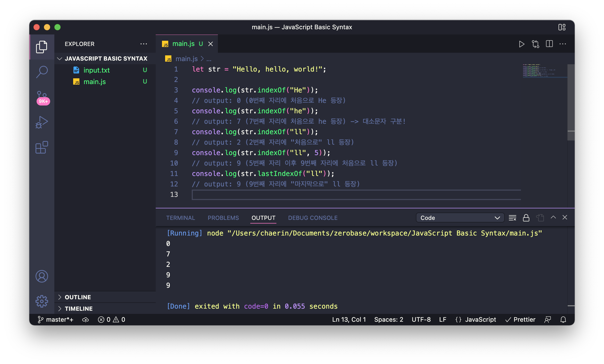Maximize panel size with chevron up
Viewport: 604px width, 364px height.
[553, 217]
